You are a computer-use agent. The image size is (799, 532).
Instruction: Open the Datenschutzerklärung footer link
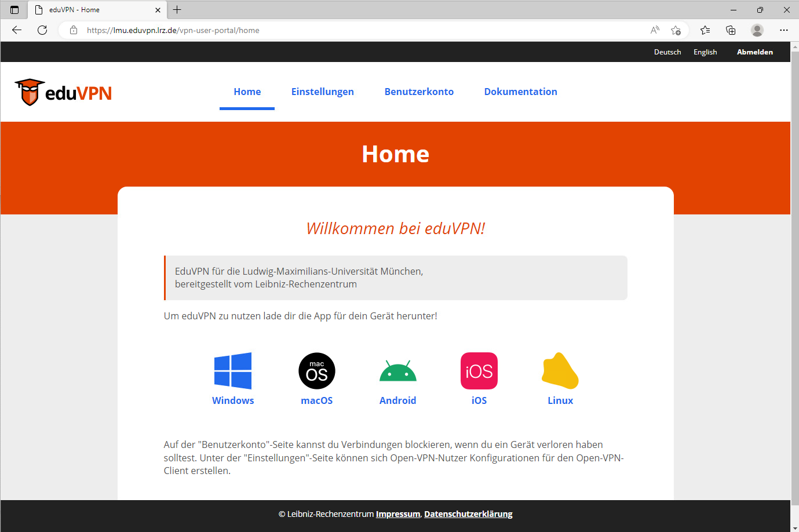point(468,514)
